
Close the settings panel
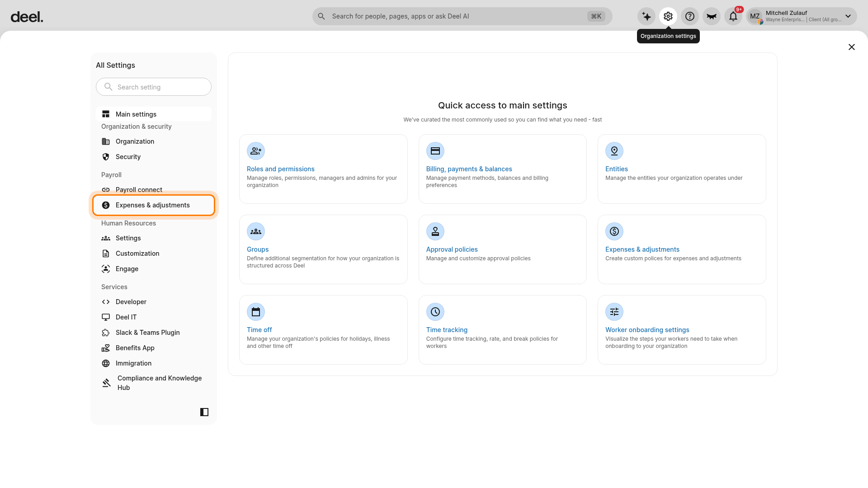[852, 47]
